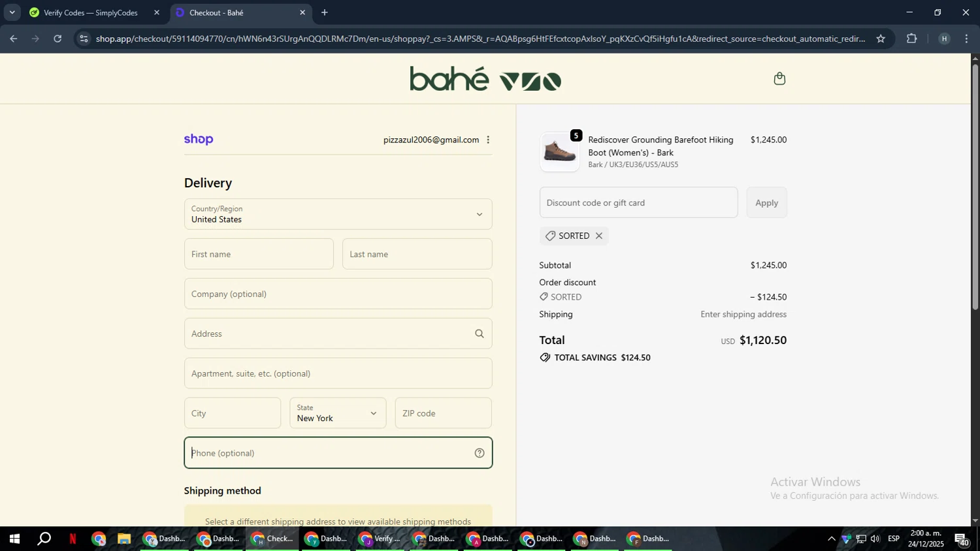The height and width of the screenshot is (551, 980).
Task: Click the ESP language indicator
Action: (x=894, y=539)
